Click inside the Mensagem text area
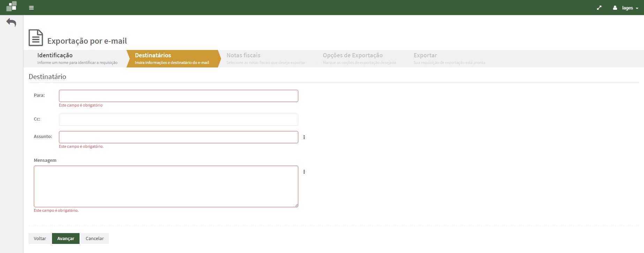Screen dimensions: 644x253 (166, 187)
